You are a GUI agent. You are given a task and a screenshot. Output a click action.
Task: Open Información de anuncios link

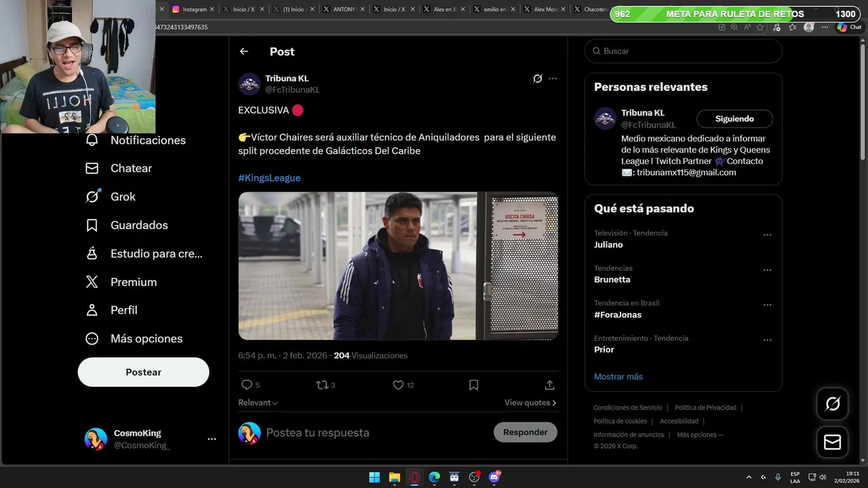click(x=629, y=435)
